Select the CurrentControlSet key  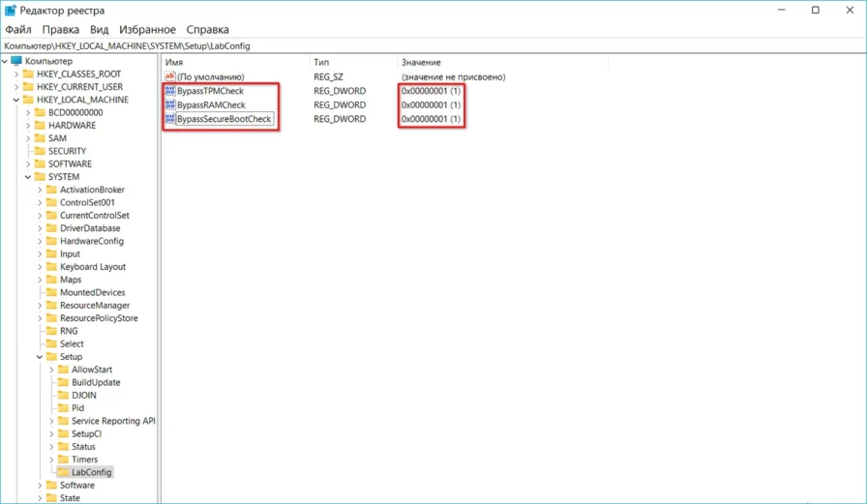coord(94,216)
